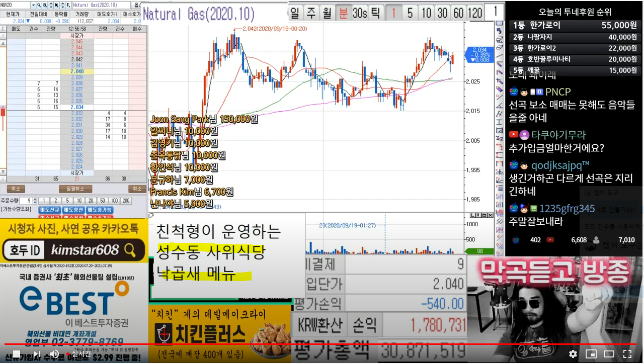Viewport: 644px width, 364px height.
Task: Click the left 취소 cancel button
Action: (16, 189)
